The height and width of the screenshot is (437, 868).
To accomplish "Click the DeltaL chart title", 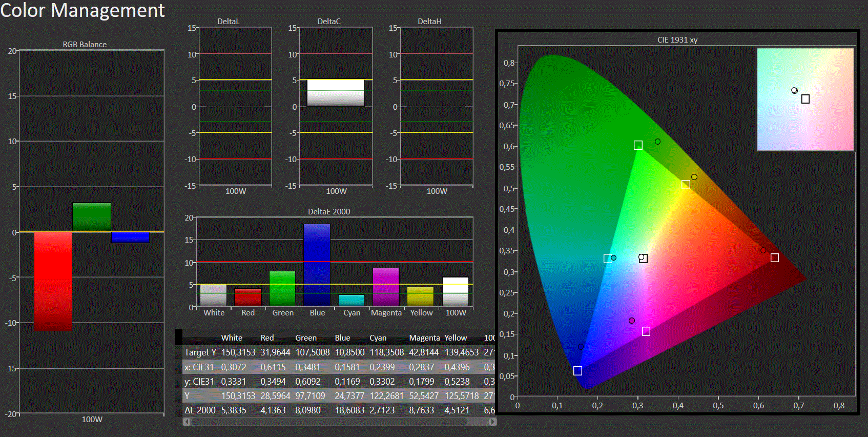I will (x=229, y=21).
